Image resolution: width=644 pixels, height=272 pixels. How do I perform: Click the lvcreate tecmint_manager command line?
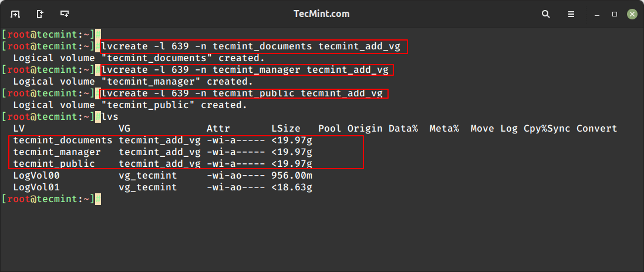pos(244,70)
